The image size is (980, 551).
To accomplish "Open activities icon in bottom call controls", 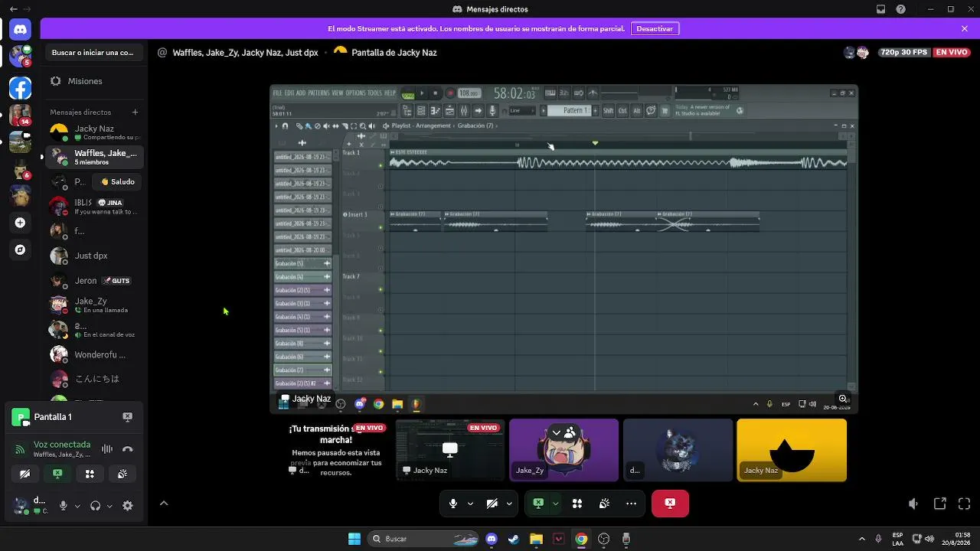I will pyautogui.click(x=577, y=504).
